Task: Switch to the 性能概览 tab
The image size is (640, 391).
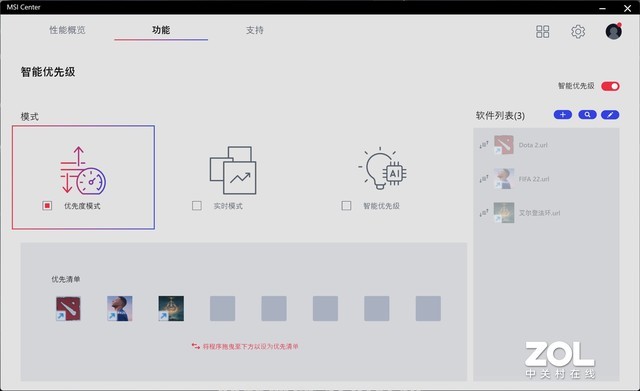Action: pyautogui.click(x=67, y=30)
